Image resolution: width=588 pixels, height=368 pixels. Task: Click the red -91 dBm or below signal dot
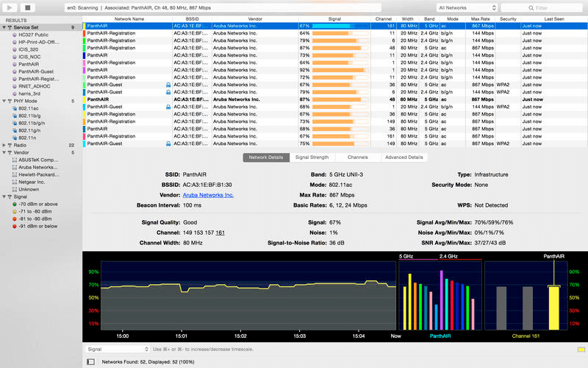click(15, 226)
